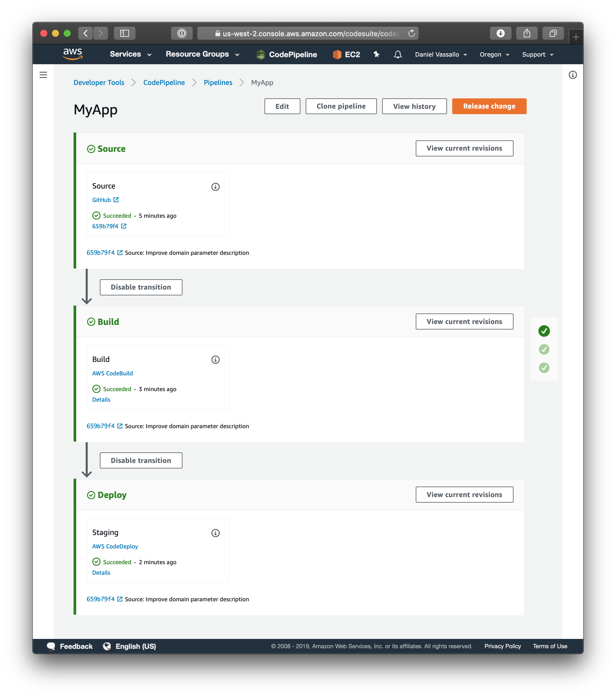616x697 pixels.
Task: Disable transition between Source and Build
Action: click(141, 287)
